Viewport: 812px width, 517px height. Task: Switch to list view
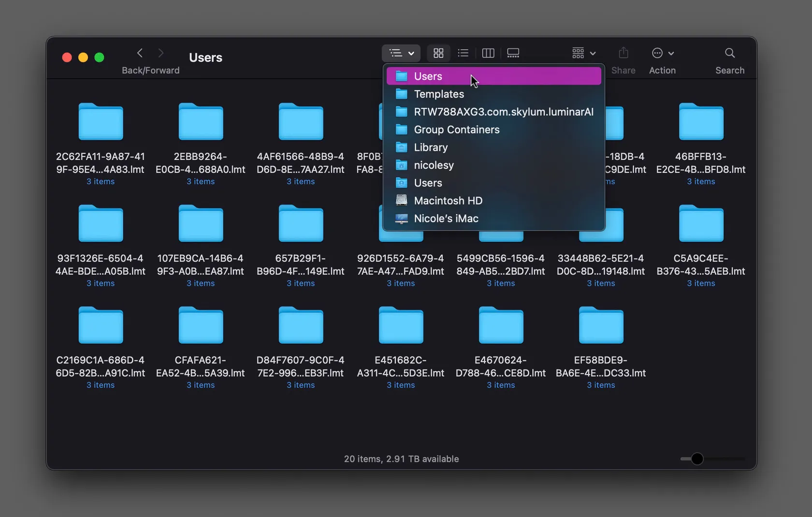[x=463, y=53]
